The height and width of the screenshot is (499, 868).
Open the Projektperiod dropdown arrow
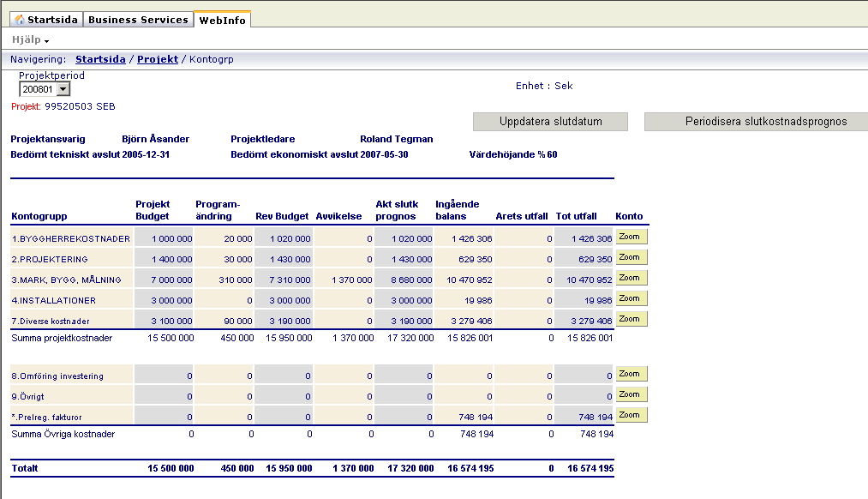coord(63,89)
